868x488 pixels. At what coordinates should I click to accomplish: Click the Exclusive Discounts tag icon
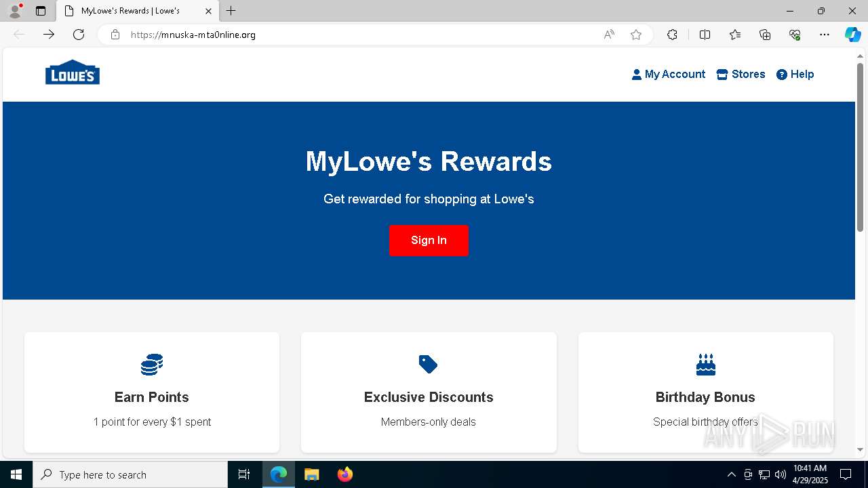point(429,365)
